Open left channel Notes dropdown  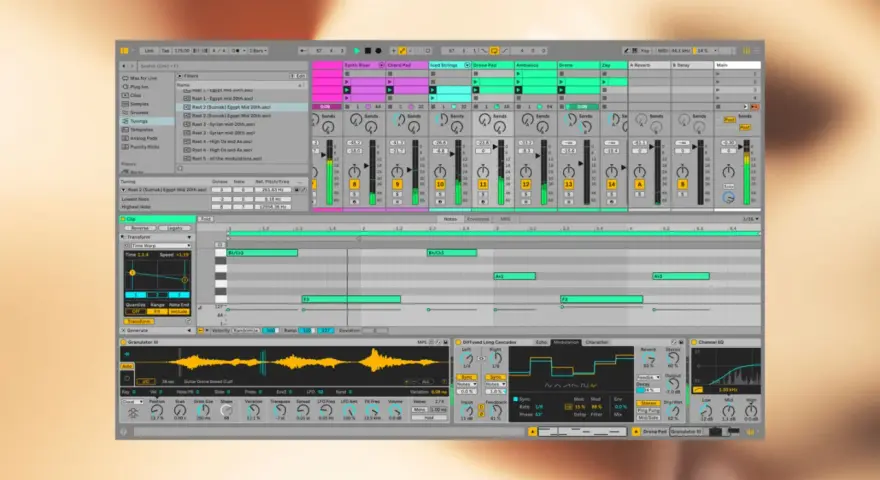point(466,385)
